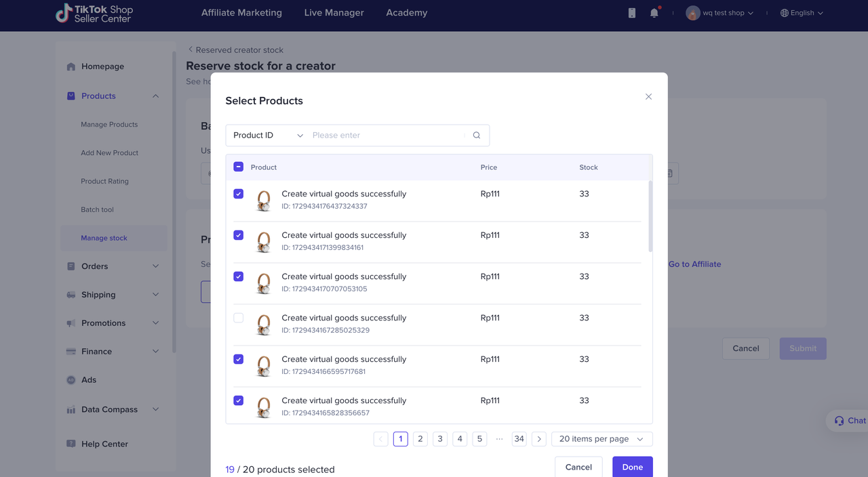Viewport: 868px width, 477px height.
Task: Click the Homepage house icon in sidebar
Action: pyautogui.click(x=71, y=67)
